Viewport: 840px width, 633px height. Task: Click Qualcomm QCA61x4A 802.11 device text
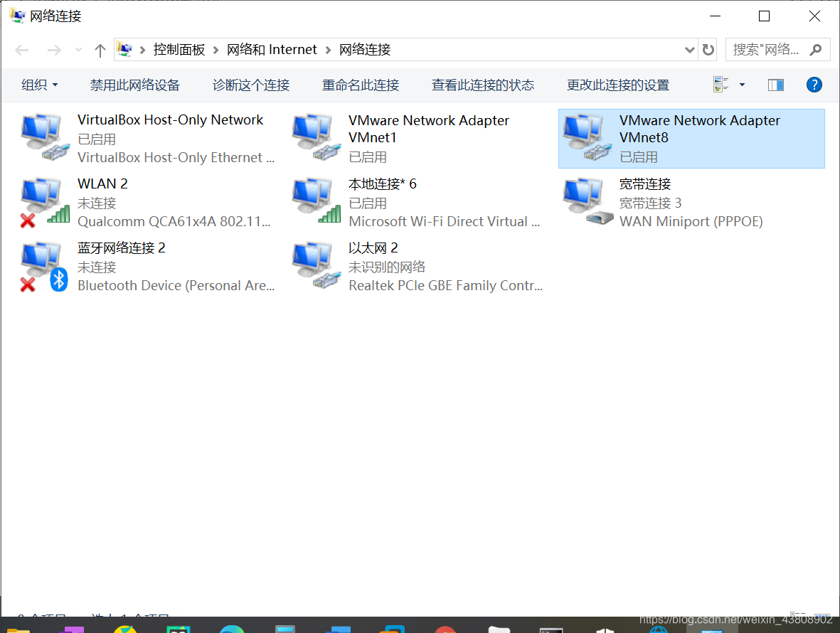[174, 221]
